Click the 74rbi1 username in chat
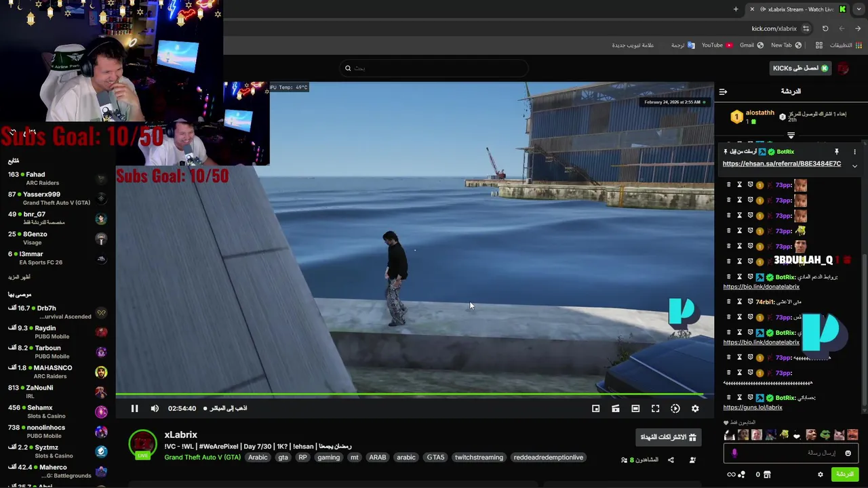Image resolution: width=868 pixels, height=488 pixels. click(x=765, y=302)
